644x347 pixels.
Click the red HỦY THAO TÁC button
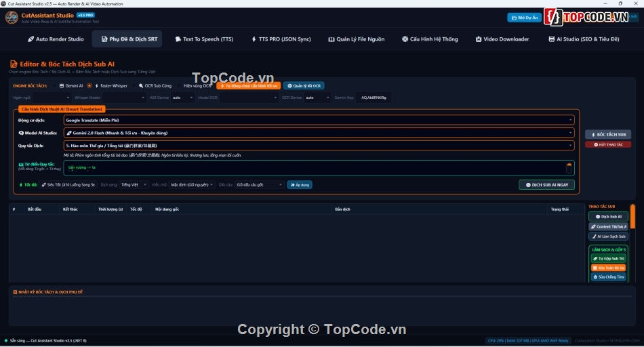[x=608, y=144]
